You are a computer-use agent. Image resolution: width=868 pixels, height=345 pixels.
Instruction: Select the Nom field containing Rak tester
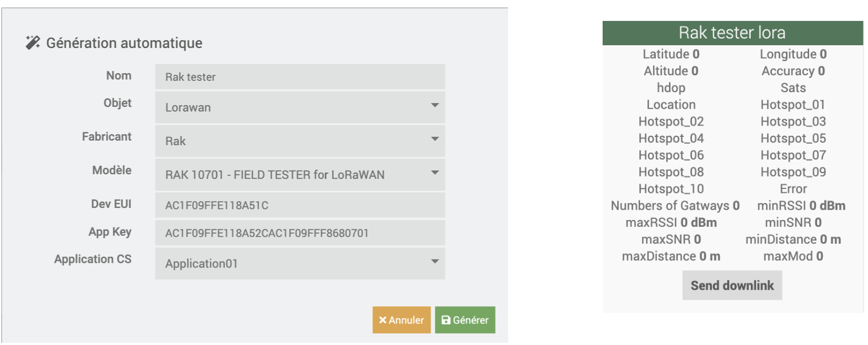point(300,76)
